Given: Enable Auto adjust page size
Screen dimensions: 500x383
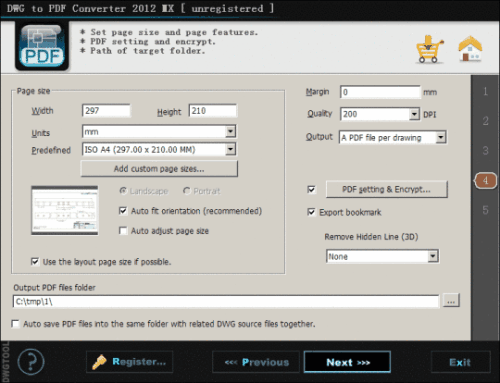Looking at the screenshot, I should (123, 231).
